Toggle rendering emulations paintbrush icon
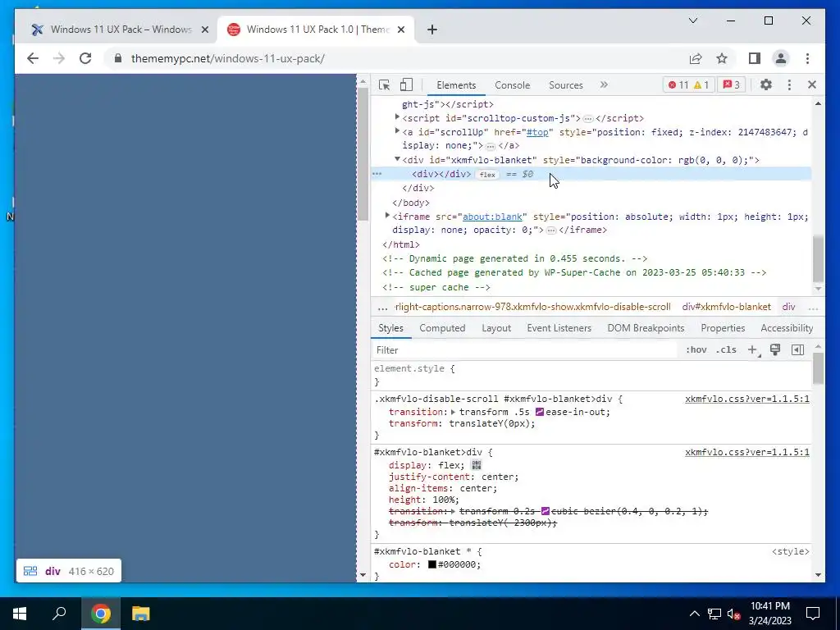840x630 pixels. [x=774, y=349]
